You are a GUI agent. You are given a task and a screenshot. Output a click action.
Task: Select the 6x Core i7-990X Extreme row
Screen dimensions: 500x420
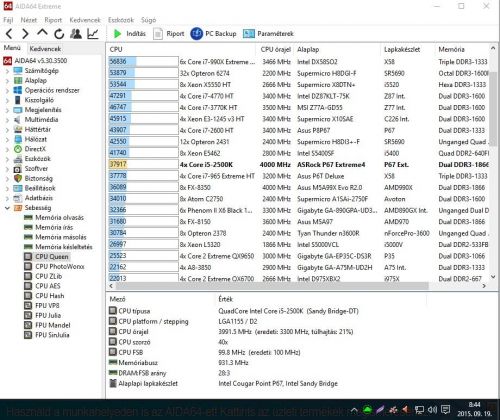(x=298, y=62)
